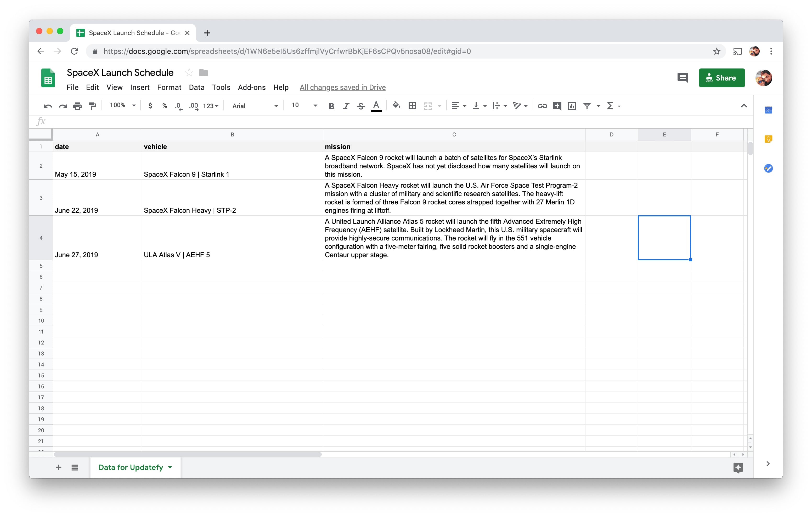The image size is (812, 517).
Task: Click the Insert comment icon
Action: tap(557, 106)
